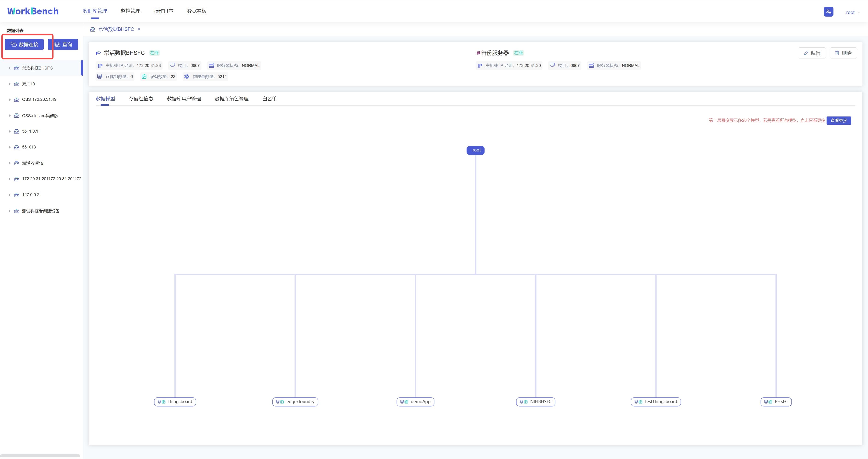
Task: Select the root node in model tree
Action: (x=475, y=150)
